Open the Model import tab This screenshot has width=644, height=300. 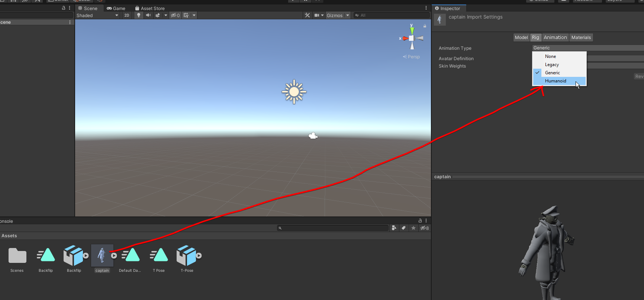pyautogui.click(x=521, y=37)
